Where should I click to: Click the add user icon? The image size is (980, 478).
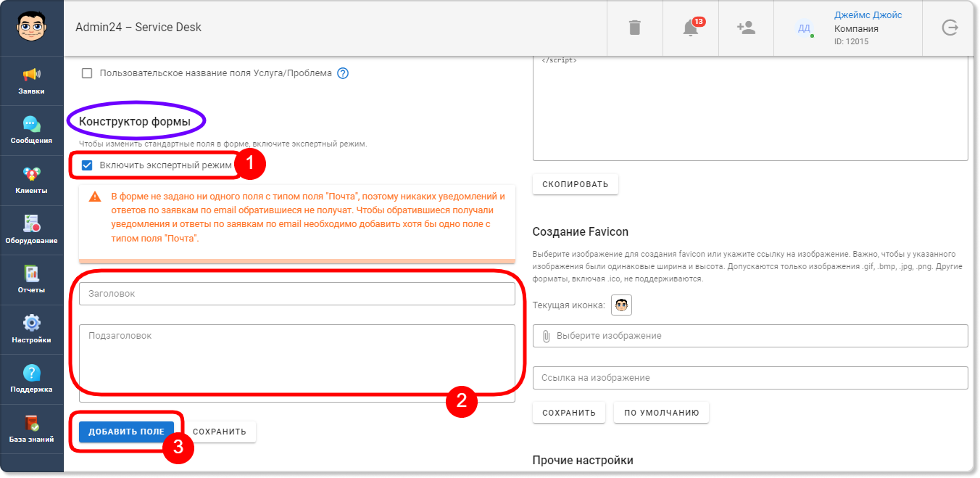click(x=746, y=28)
